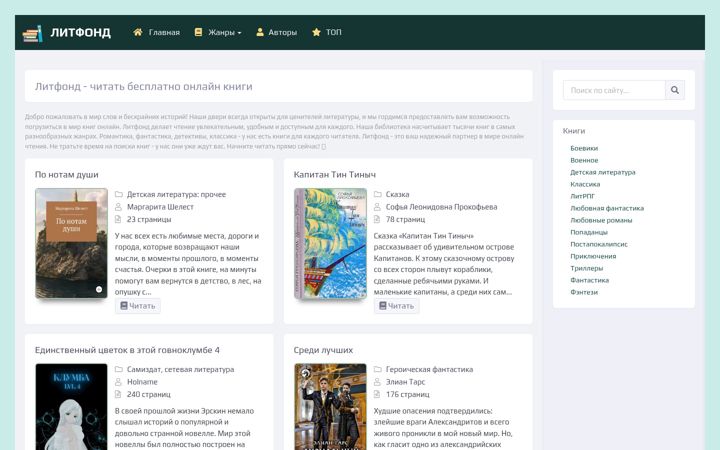
Task: Click the book icon beside Жанры
Action: click(x=198, y=32)
